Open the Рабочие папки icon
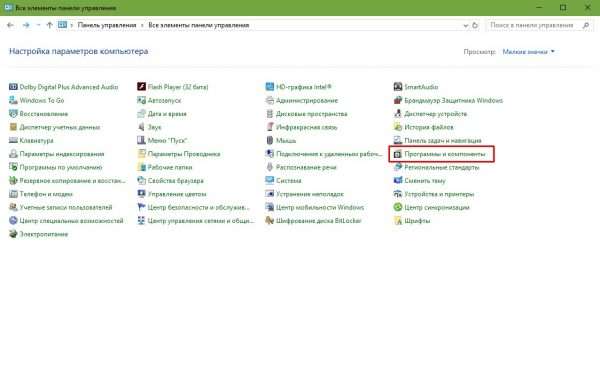 [141, 167]
